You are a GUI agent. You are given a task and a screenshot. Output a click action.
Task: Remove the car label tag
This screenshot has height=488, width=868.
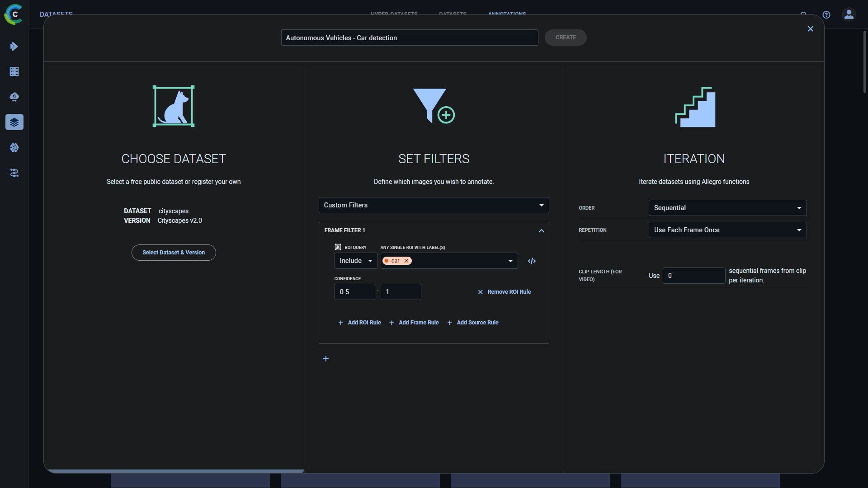pos(406,261)
